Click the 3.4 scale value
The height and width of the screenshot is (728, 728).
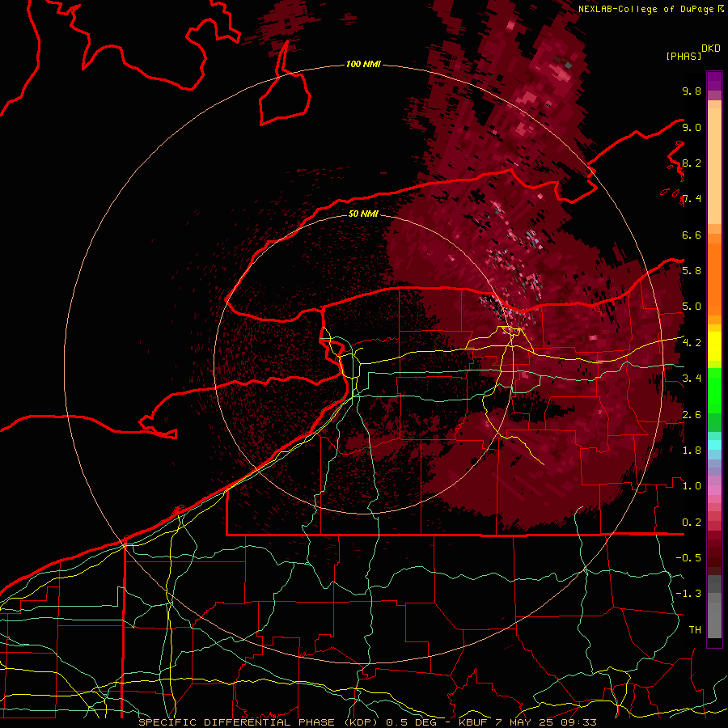pyautogui.click(x=692, y=379)
